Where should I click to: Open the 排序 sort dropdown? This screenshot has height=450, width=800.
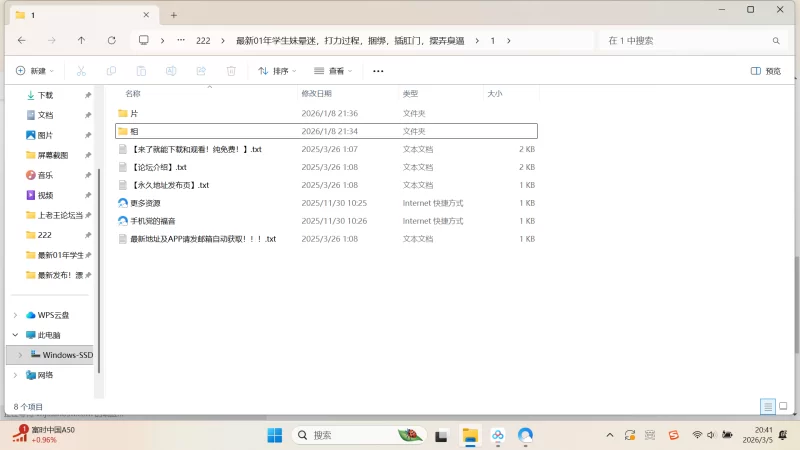tap(278, 71)
